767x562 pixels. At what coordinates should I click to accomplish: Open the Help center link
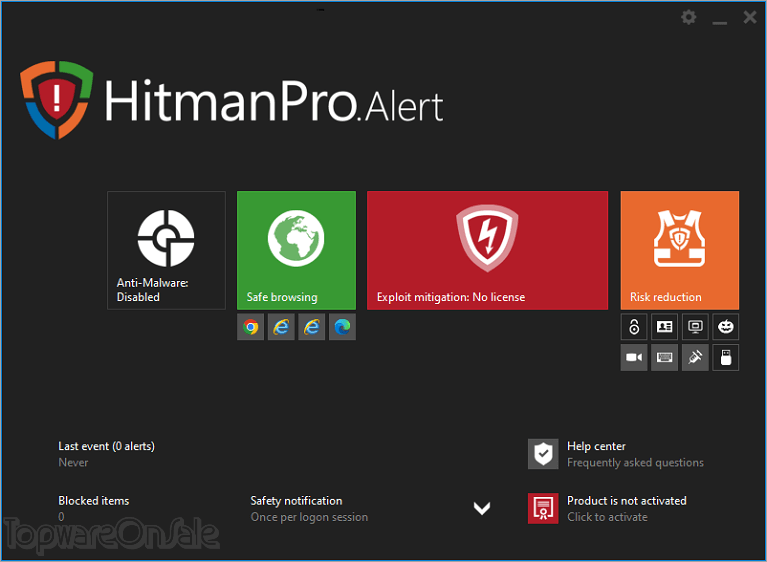pyautogui.click(x=596, y=446)
